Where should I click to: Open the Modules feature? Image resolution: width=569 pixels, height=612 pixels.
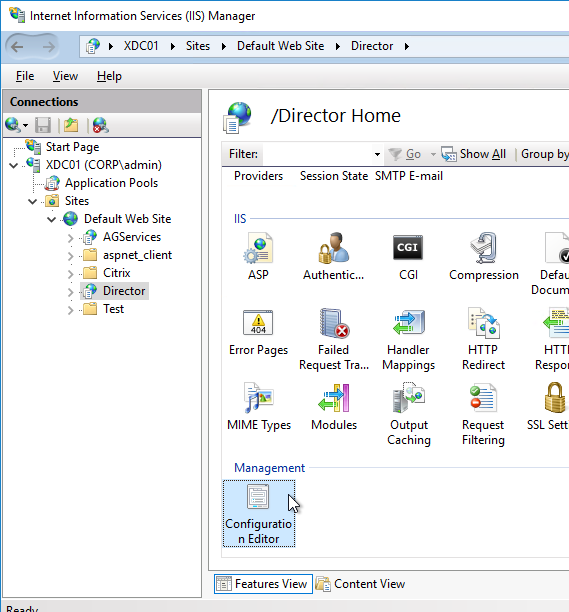(334, 406)
